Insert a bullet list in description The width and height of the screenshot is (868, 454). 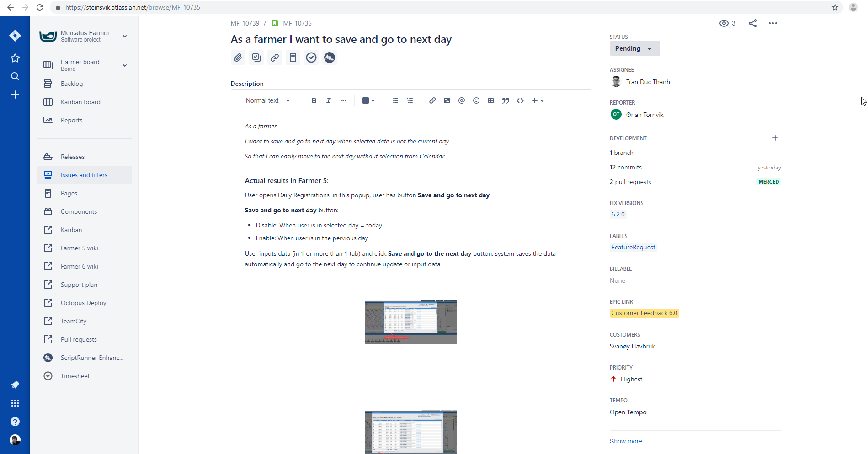point(395,100)
